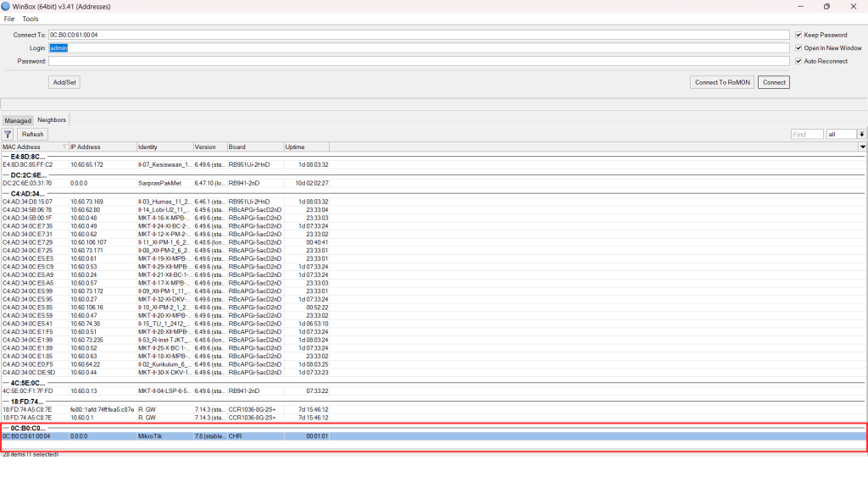
Task: Open the column chooser dropdown arrow
Action: (863, 147)
